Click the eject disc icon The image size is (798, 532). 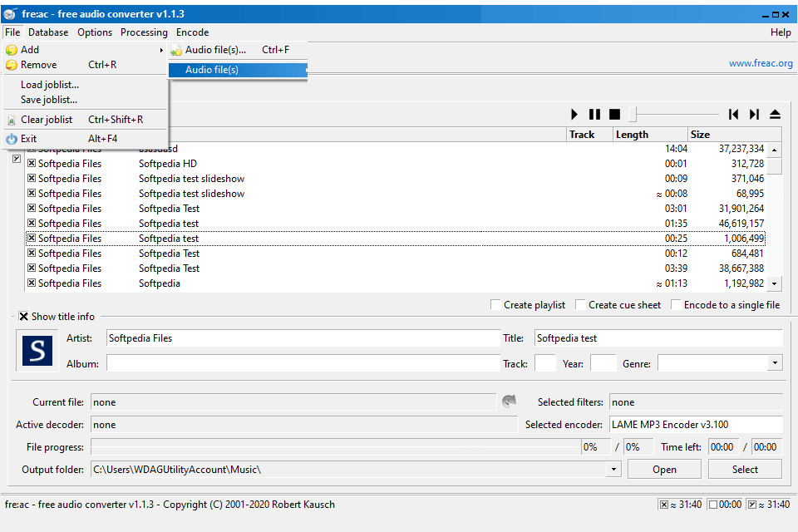(x=775, y=115)
